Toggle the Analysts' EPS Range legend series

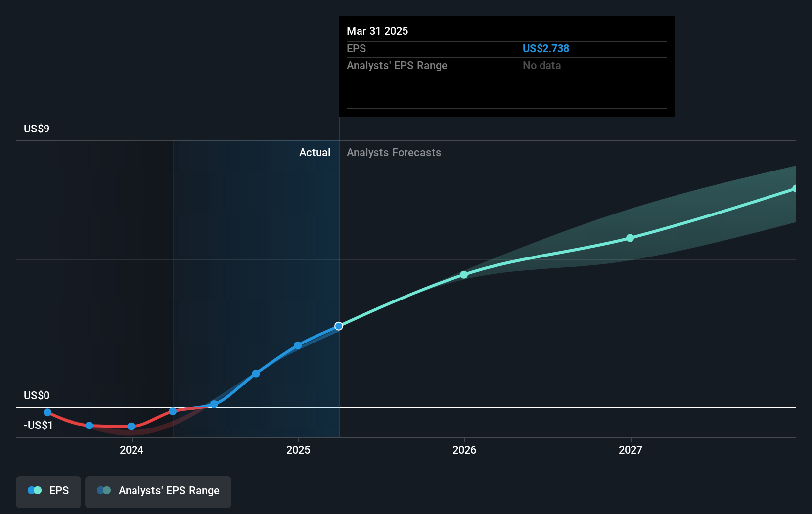158,492
